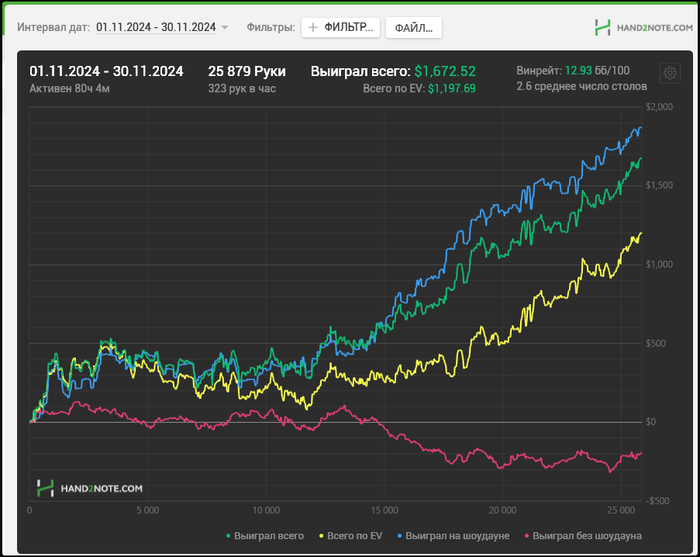Viewport: 700px width, 557px height.
Task: Click the 10 000 x-axis label
Action: (x=266, y=510)
